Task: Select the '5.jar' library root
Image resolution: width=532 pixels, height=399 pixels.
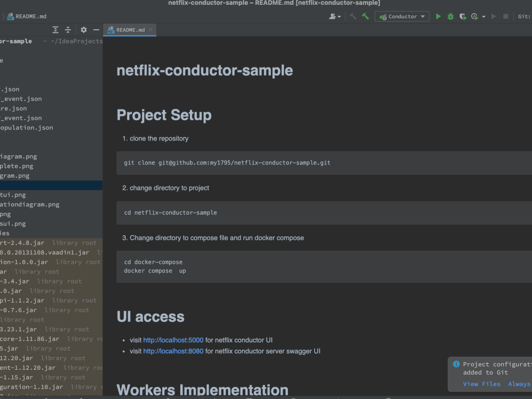Action: pos(51,348)
